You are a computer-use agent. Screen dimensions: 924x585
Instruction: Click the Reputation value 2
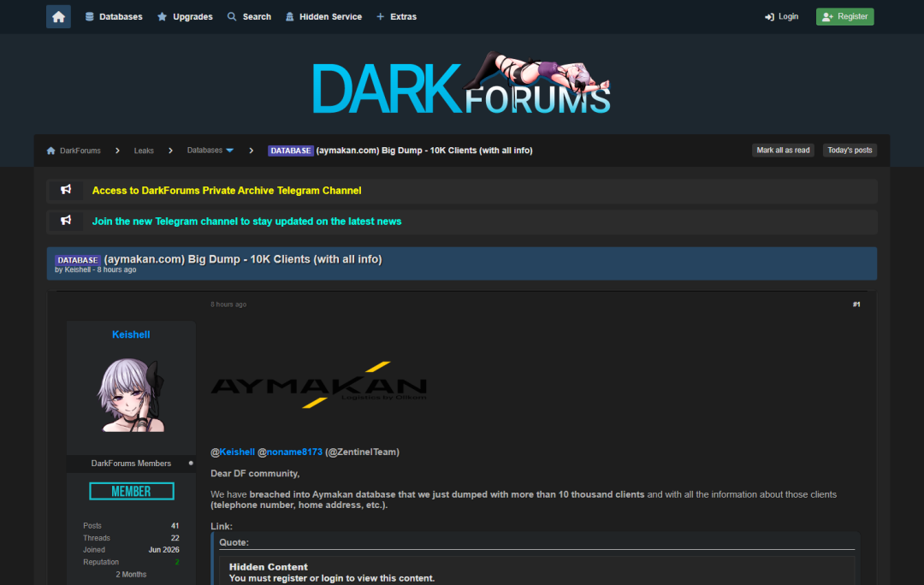click(177, 562)
